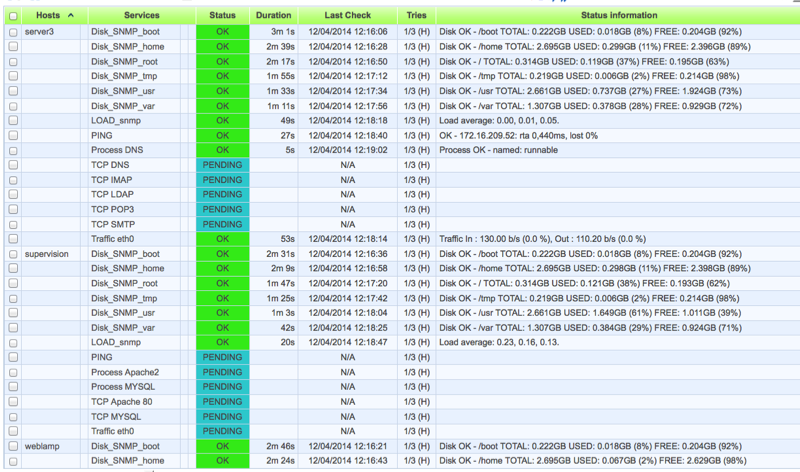This screenshot has height=472, width=800.
Task: Open the server3 host link
Action: (x=40, y=32)
